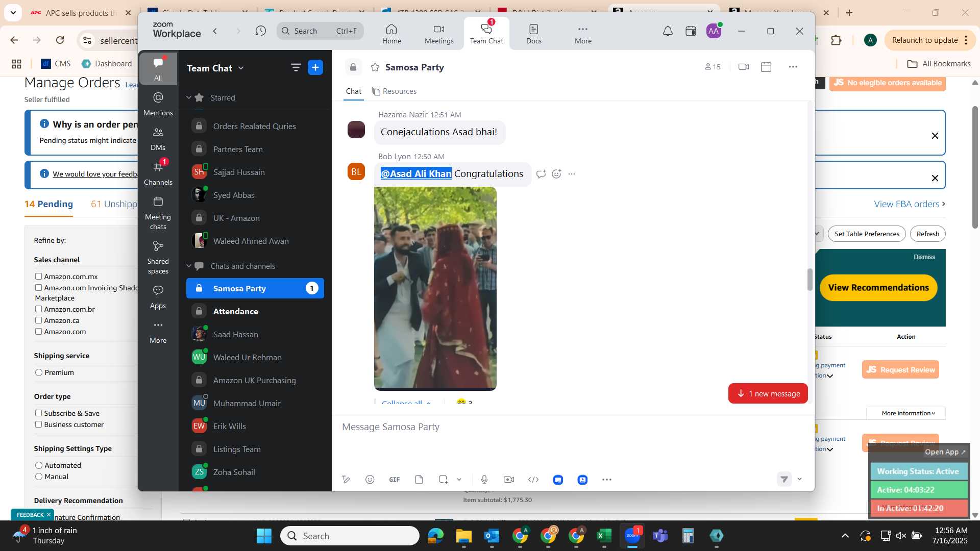The image size is (980, 551).
Task: Check Amazon.com Invoicing Shadow Marketplace
Action: coord(38,287)
